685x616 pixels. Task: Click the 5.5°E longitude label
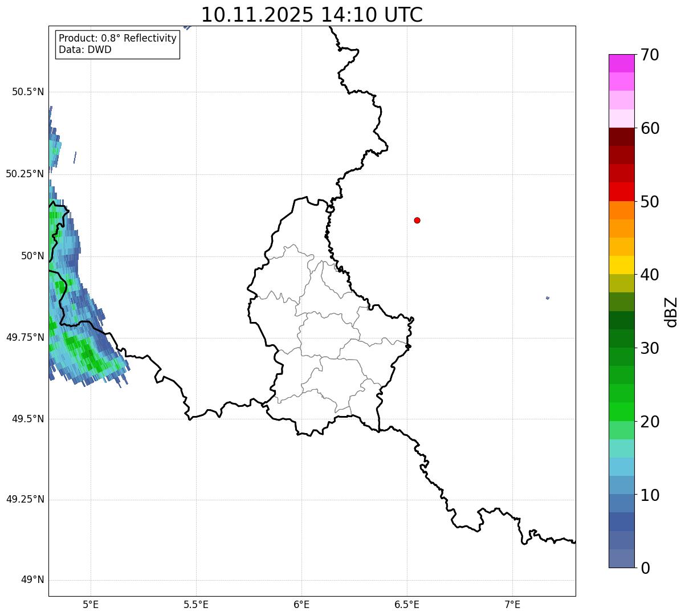(x=196, y=604)
